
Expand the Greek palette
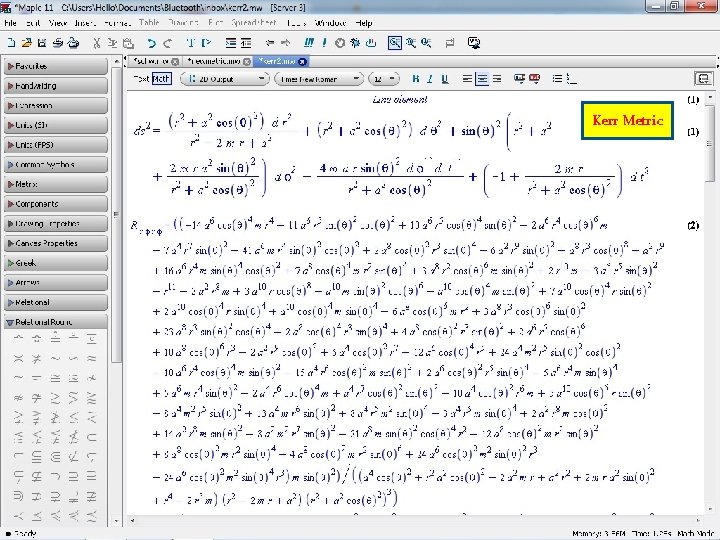click(x=56, y=263)
